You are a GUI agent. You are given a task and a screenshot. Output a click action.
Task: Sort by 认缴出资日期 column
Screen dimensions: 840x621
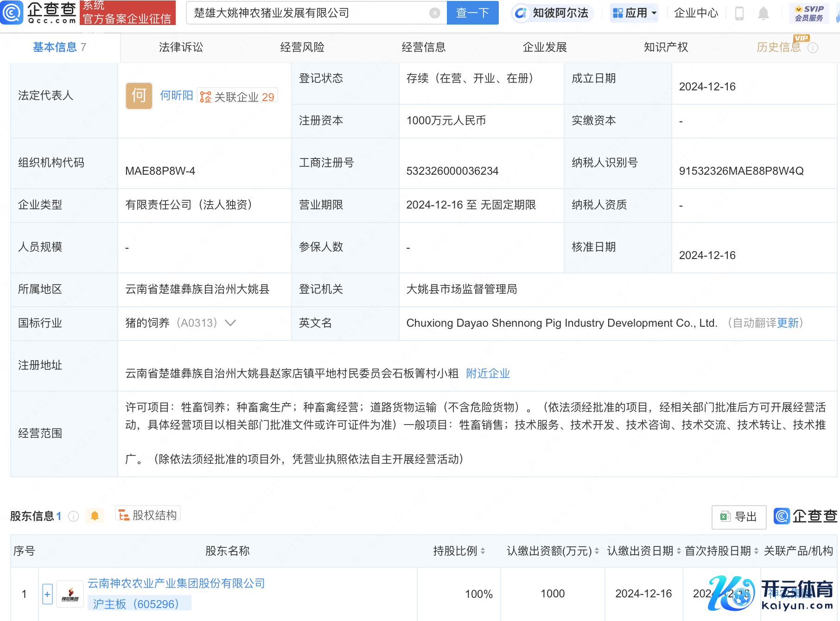click(679, 551)
